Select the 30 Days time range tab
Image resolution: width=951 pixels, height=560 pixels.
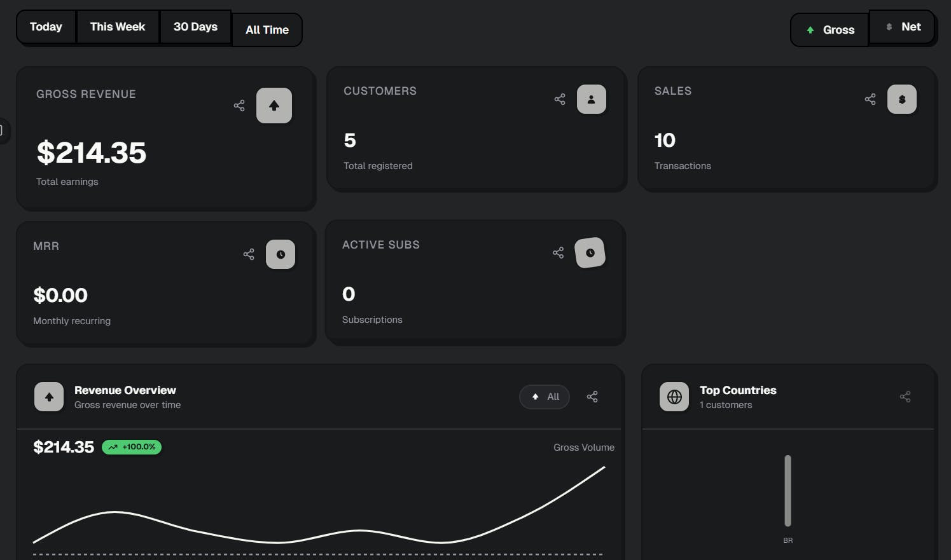pos(195,27)
